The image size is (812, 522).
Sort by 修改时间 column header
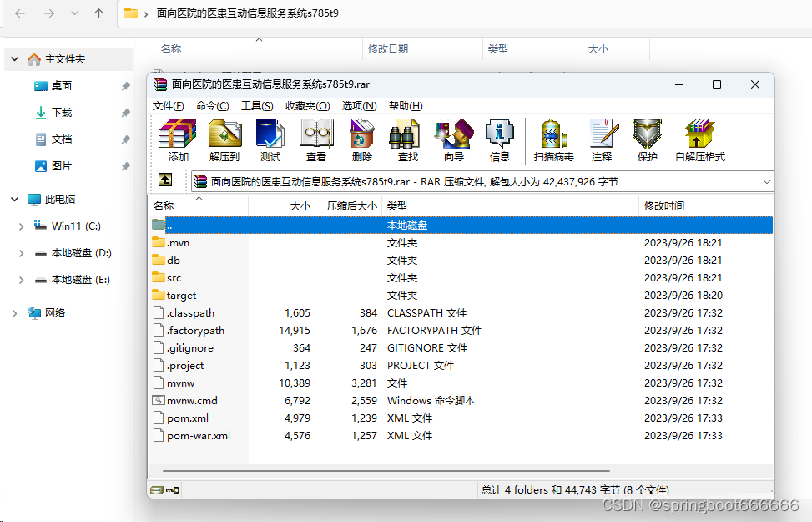point(706,205)
